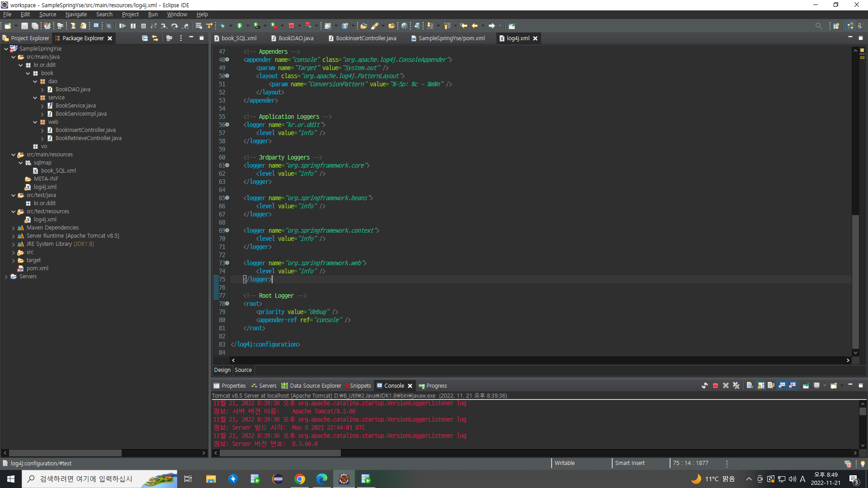Switch to the Design tab of the XML editor
Viewport: 868px width, 488px height.
222,370
